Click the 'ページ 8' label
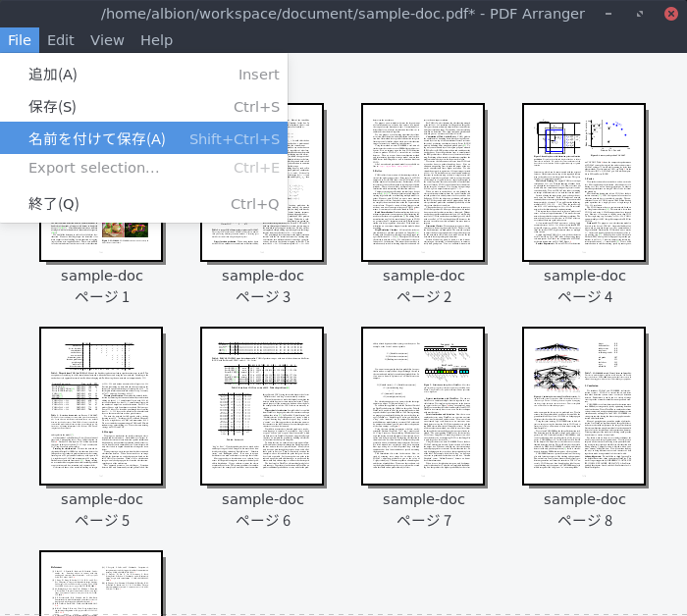The height and width of the screenshot is (616, 687). click(x=585, y=521)
